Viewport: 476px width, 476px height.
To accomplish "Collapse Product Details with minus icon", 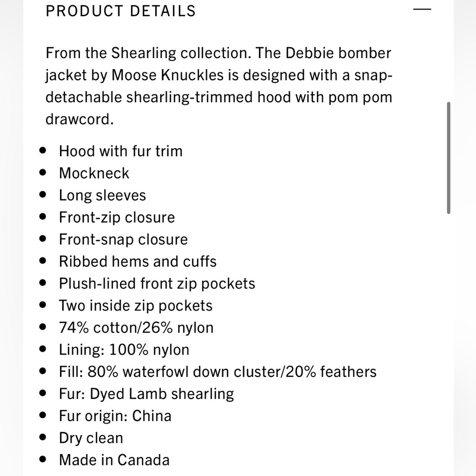I will (422, 9).
